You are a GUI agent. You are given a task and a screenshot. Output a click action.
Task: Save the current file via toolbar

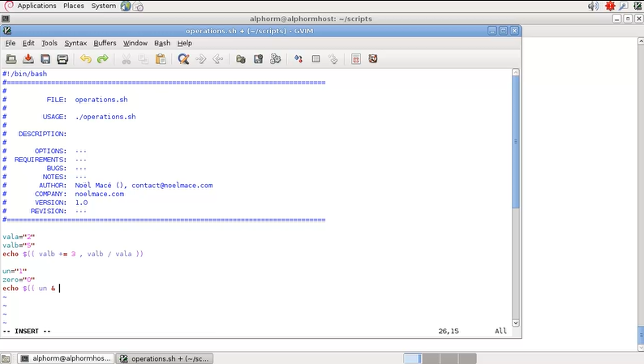pyautogui.click(x=28, y=59)
